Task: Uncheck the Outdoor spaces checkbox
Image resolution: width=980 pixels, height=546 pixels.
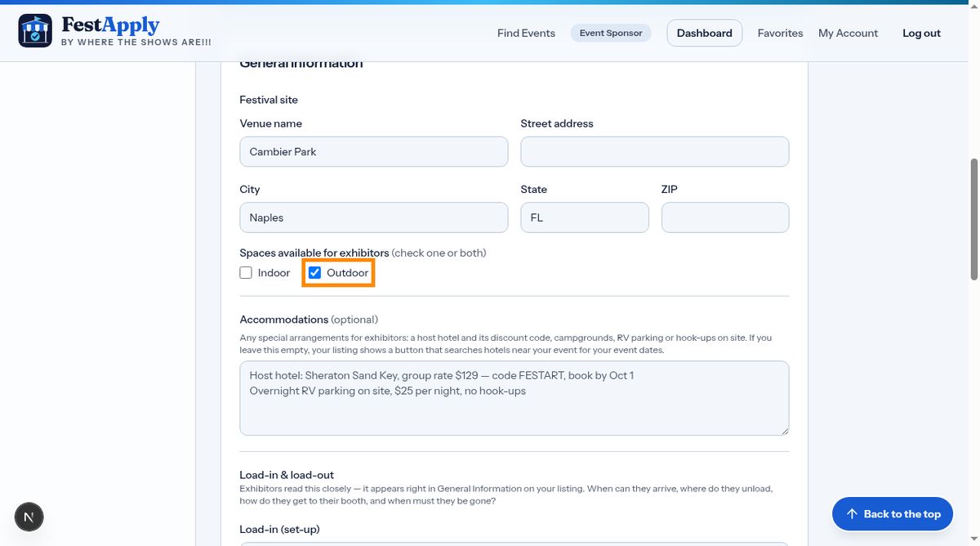Action: tap(314, 273)
